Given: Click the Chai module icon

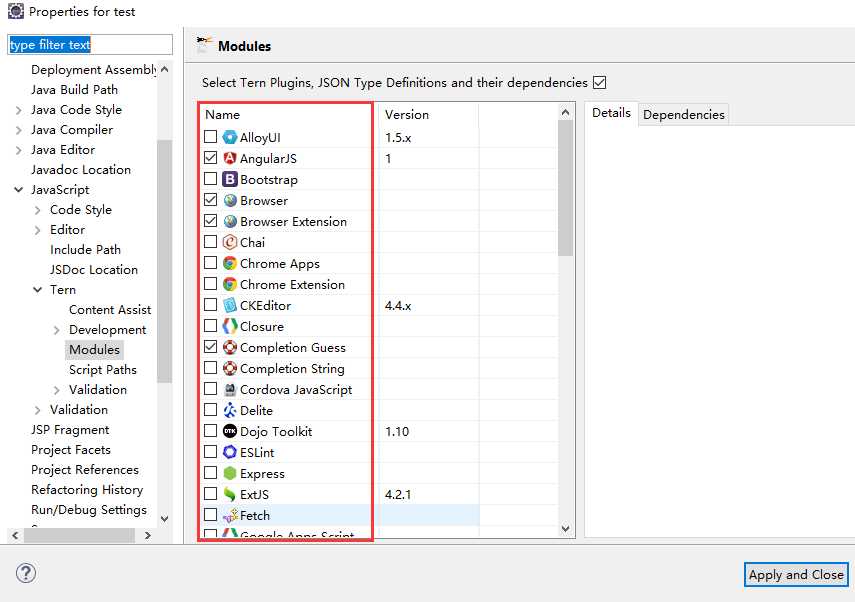Looking at the screenshot, I should tap(230, 242).
